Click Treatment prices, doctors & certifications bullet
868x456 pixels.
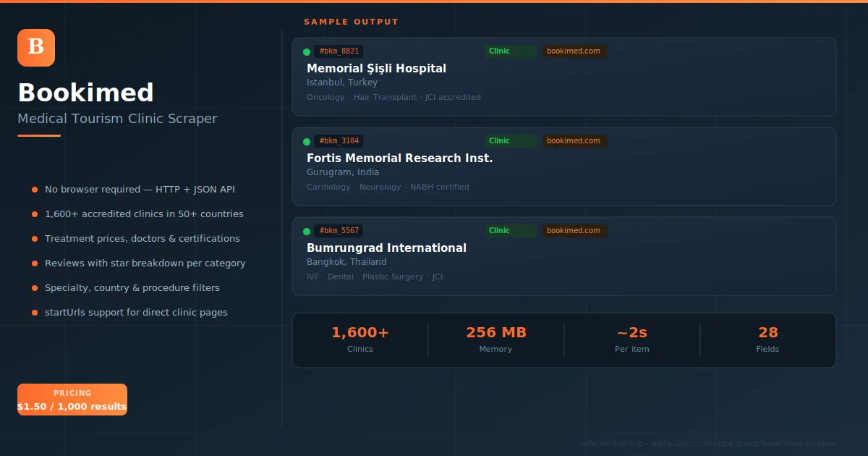[142, 239]
